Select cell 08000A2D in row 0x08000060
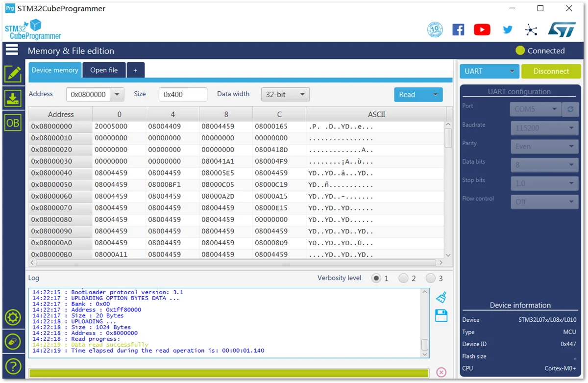 [226, 196]
